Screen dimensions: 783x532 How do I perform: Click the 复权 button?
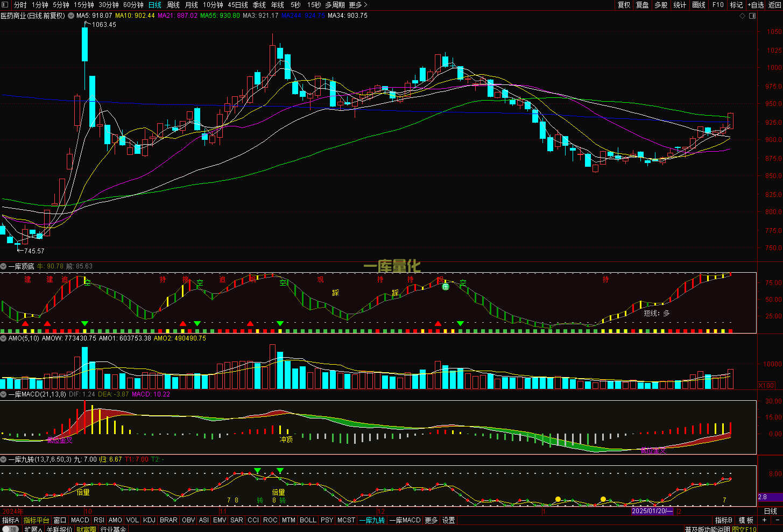click(624, 5)
